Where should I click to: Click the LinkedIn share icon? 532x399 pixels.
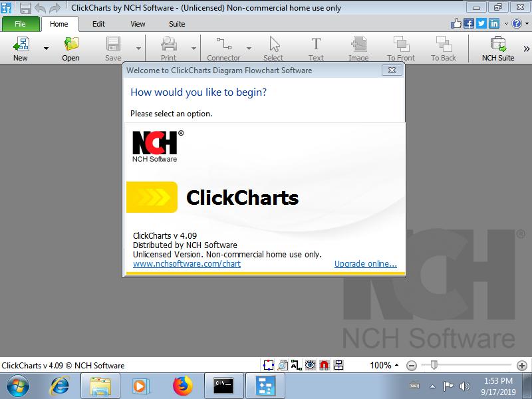(x=494, y=23)
